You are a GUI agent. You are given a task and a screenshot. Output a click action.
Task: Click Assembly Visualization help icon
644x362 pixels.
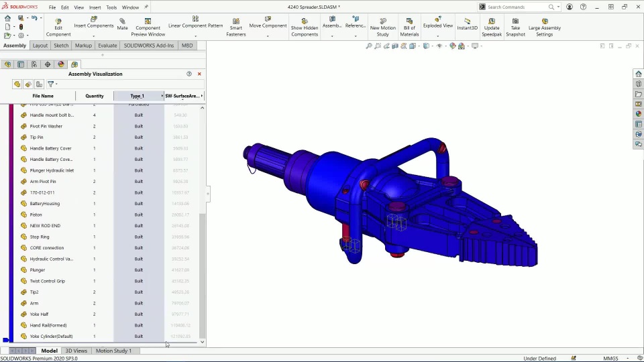coord(189,74)
